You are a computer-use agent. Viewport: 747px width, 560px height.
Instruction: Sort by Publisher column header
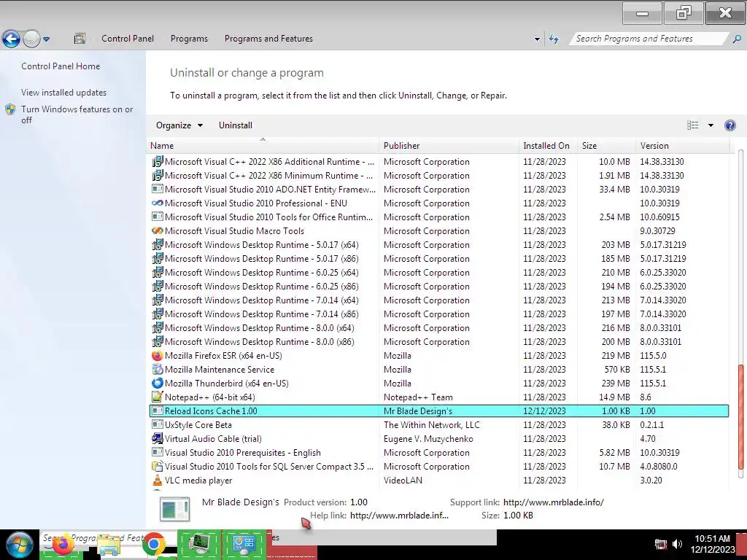[449, 146]
